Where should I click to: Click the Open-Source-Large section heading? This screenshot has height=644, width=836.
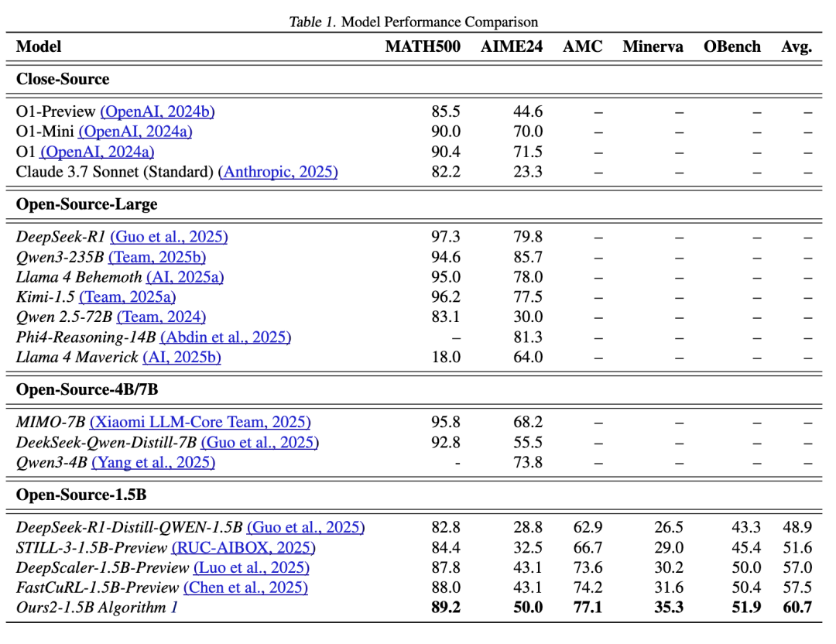tap(87, 204)
